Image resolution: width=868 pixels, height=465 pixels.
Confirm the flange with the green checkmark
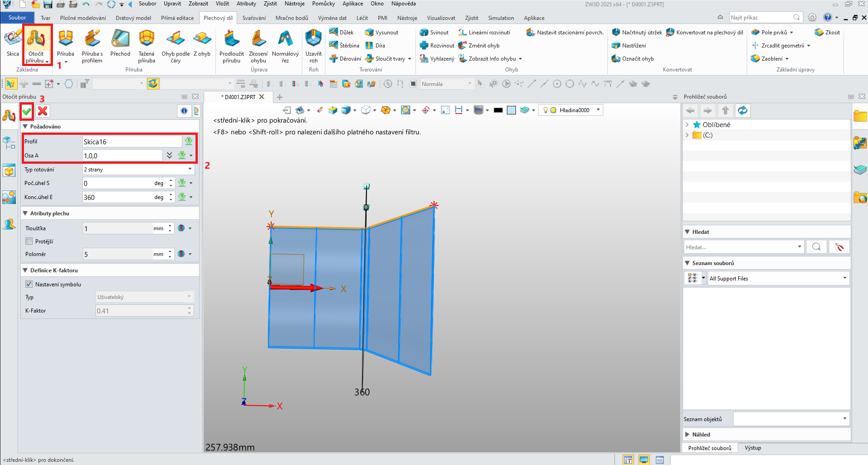pyautogui.click(x=27, y=111)
